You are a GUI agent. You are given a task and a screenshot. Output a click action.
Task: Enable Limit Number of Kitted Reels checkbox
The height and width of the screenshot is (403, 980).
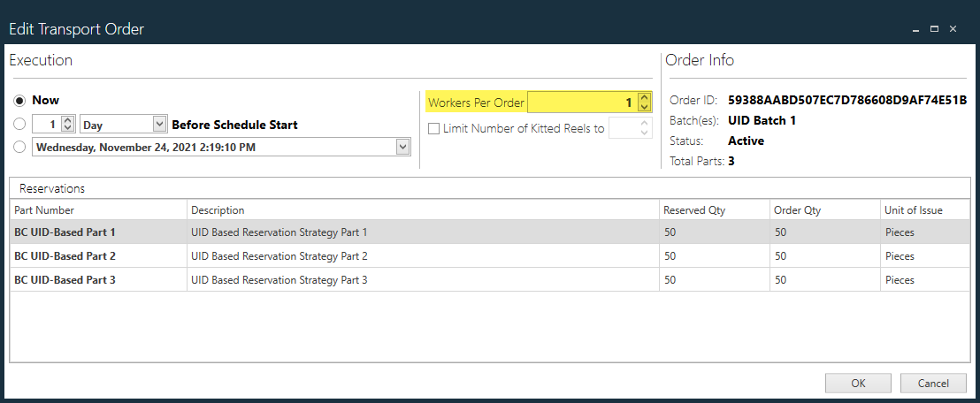[x=433, y=129]
